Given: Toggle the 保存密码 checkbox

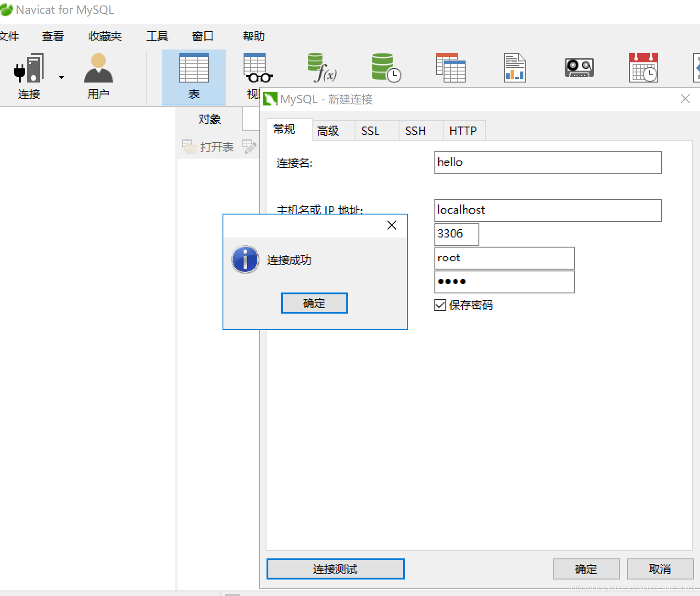Looking at the screenshot, I should [440, 305].
